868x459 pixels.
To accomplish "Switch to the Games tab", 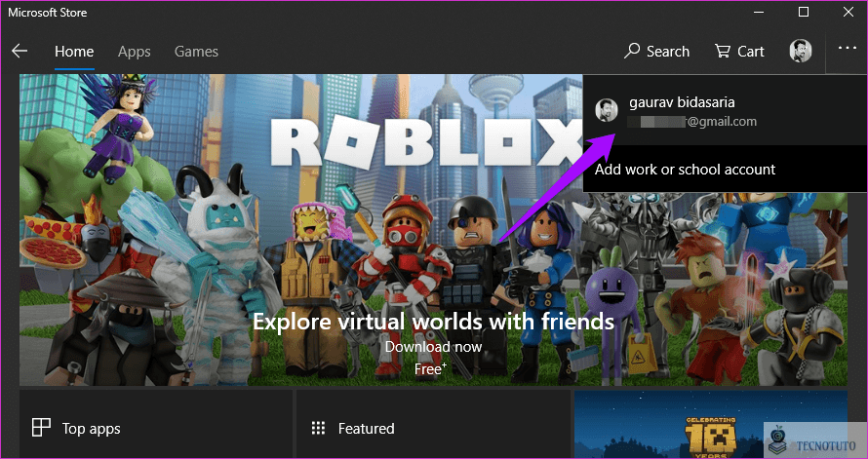I will [196, 52].
